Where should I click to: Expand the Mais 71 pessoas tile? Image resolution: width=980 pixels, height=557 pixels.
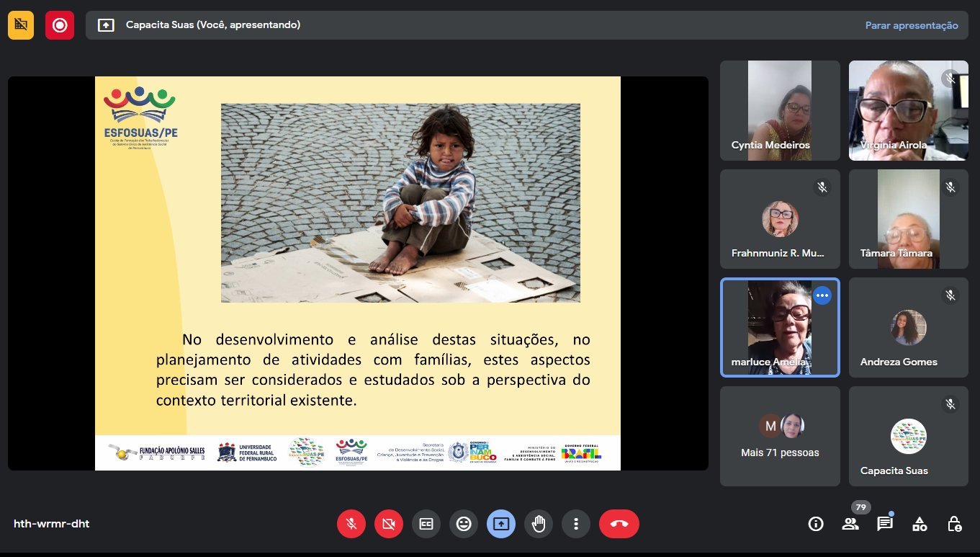[780, 436]
